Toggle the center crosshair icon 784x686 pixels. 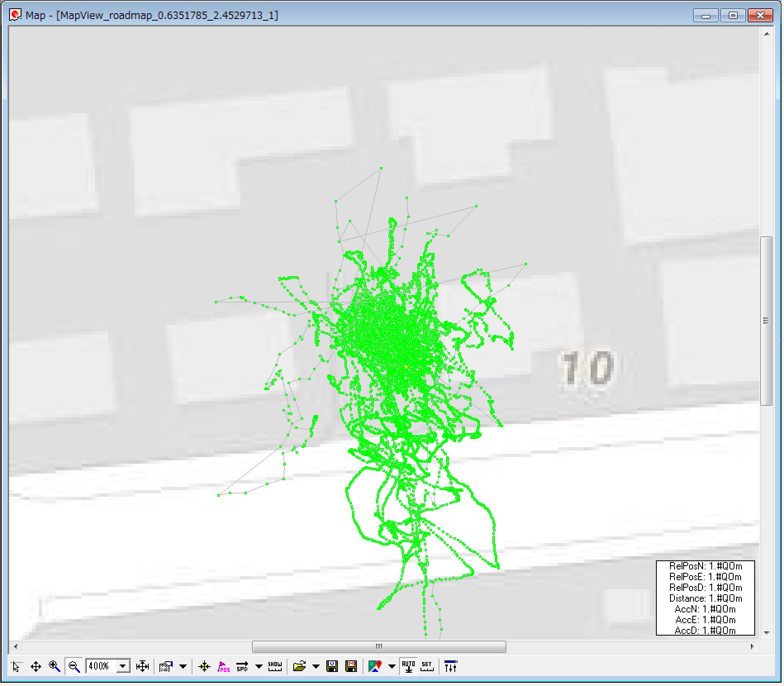204,667
